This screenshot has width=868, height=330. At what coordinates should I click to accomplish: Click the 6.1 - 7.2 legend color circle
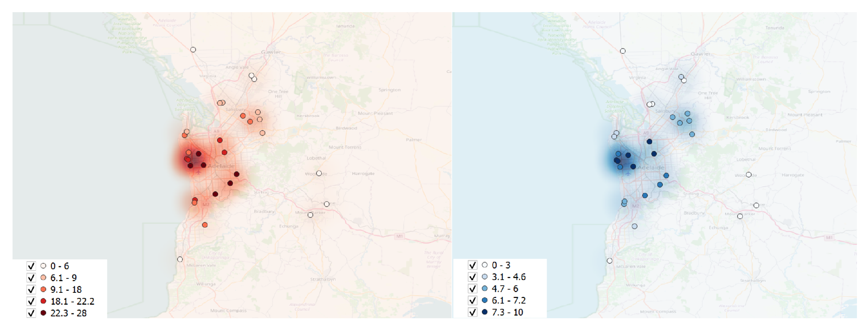point(485,301)
